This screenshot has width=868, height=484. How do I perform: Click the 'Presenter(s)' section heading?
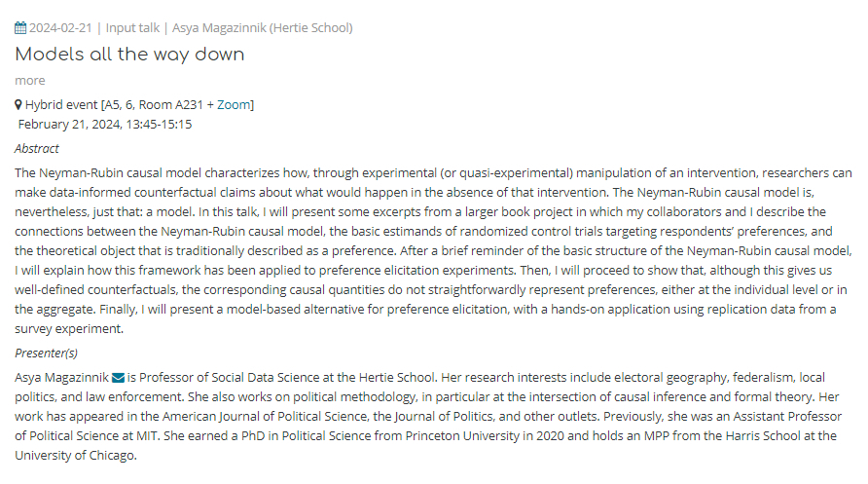pyautogui.click(x=46, y=353)
